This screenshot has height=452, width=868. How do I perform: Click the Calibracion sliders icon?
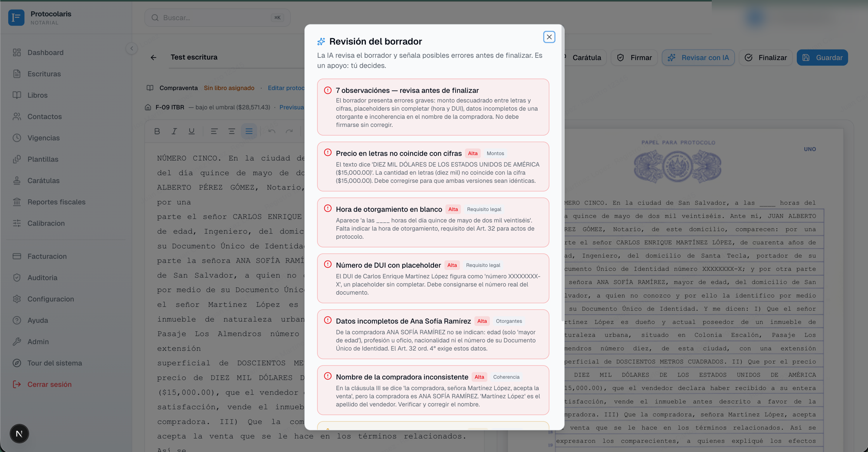click(x=17, y=223)
